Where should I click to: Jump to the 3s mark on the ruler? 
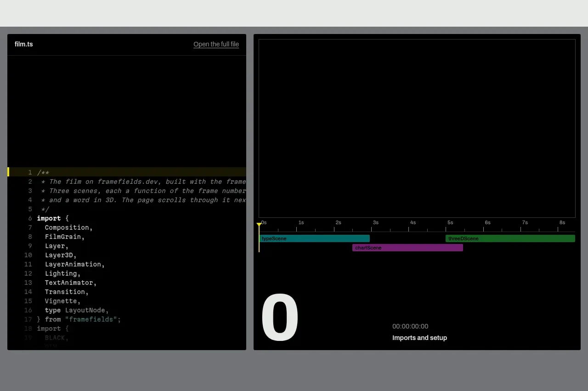click(375, 222)
